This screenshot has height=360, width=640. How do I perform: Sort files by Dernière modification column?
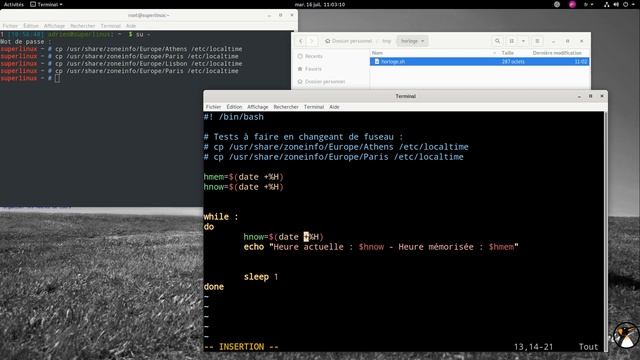557,53
